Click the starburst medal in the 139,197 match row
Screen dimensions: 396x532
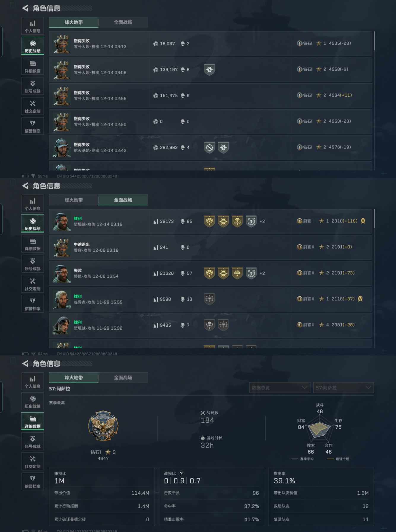point(209,70)
